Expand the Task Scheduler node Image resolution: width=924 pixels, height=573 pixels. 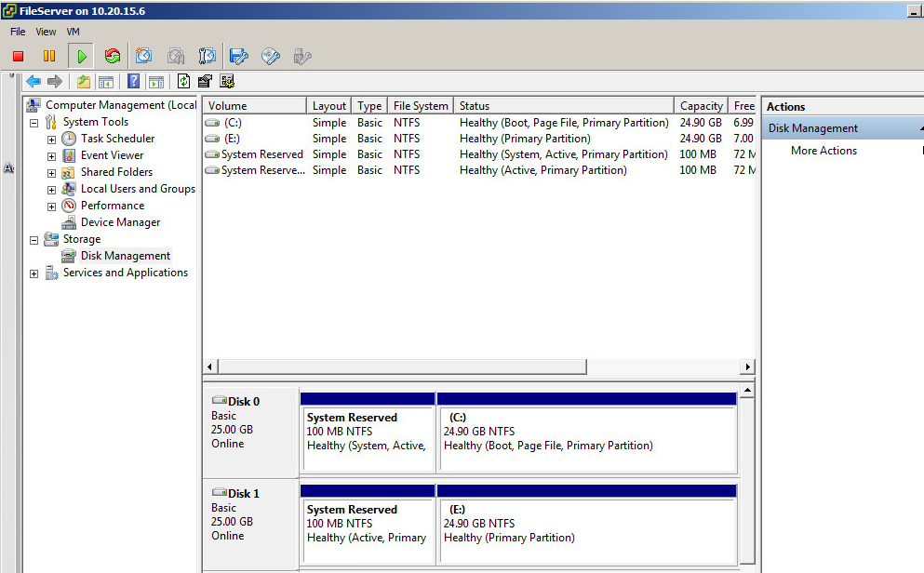tap(51, 140)
